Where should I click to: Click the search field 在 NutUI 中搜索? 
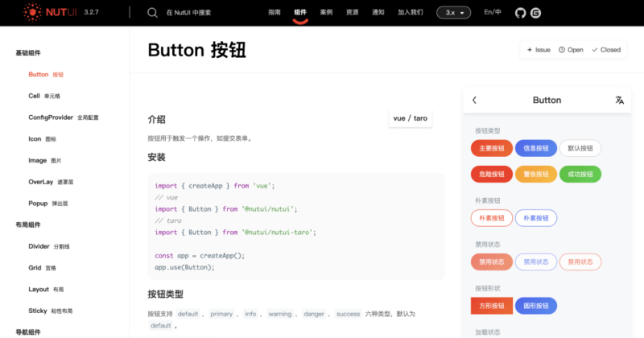(188, 13)
